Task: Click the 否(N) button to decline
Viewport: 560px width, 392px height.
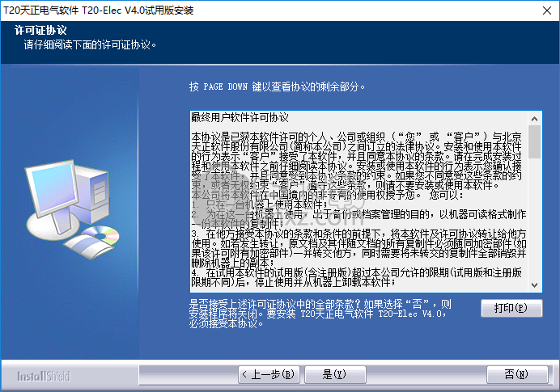Action: (517, 374)
